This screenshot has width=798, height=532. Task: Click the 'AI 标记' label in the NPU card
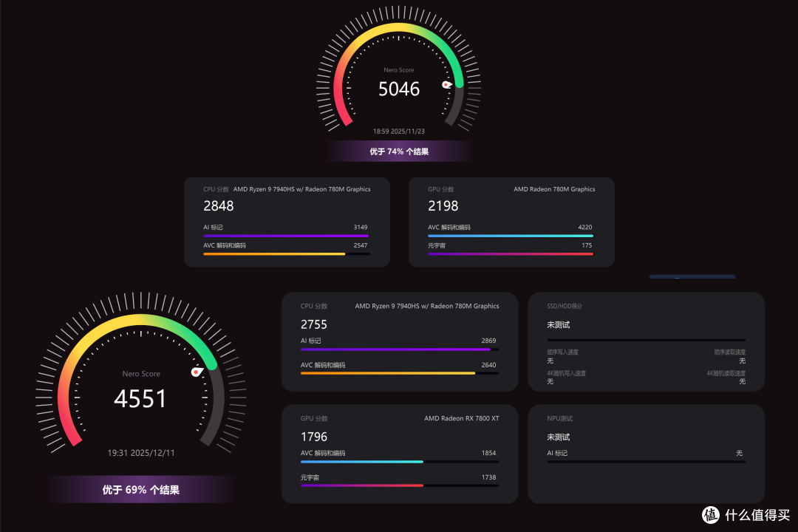pyautogui.click(x=557, y=453)
